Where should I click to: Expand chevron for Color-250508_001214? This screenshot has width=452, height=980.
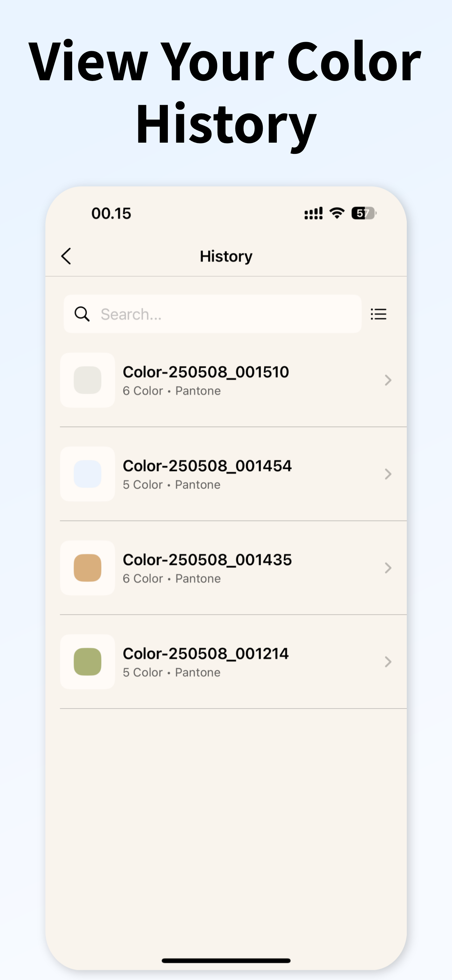(388, 662)
